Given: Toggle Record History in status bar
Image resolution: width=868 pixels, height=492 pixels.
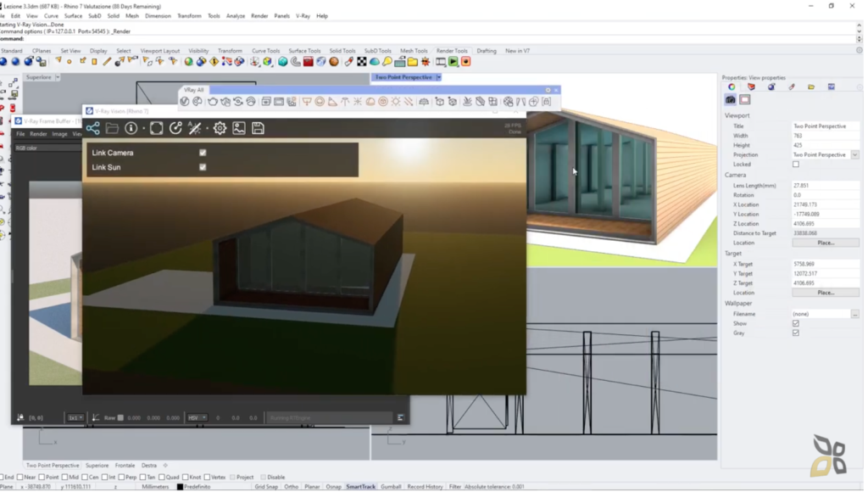Looking at the screenshot, I should point(426,487).
